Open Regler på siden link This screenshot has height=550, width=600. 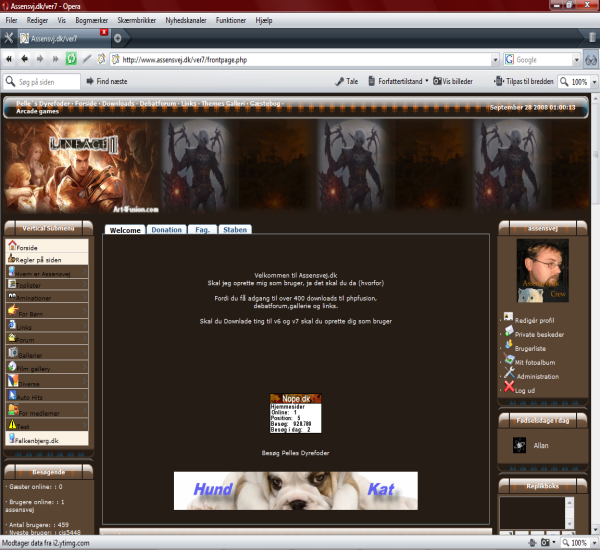(47, 259)
